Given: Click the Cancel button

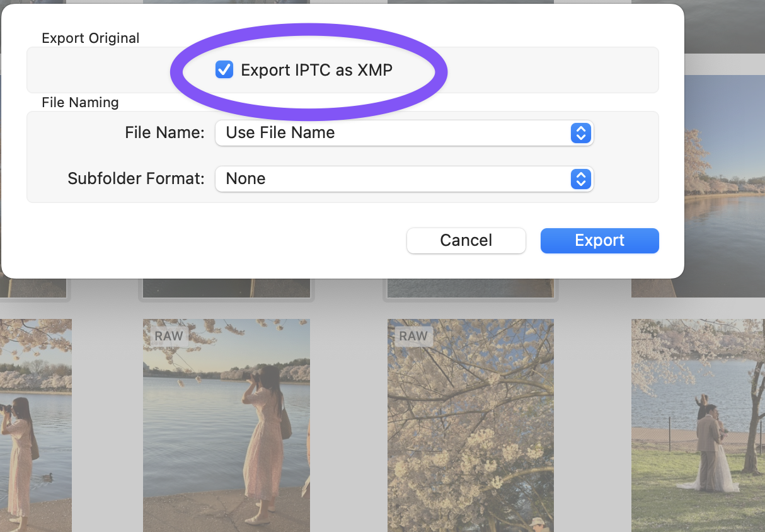Looking at the screenshot, I should click(466, 241).
